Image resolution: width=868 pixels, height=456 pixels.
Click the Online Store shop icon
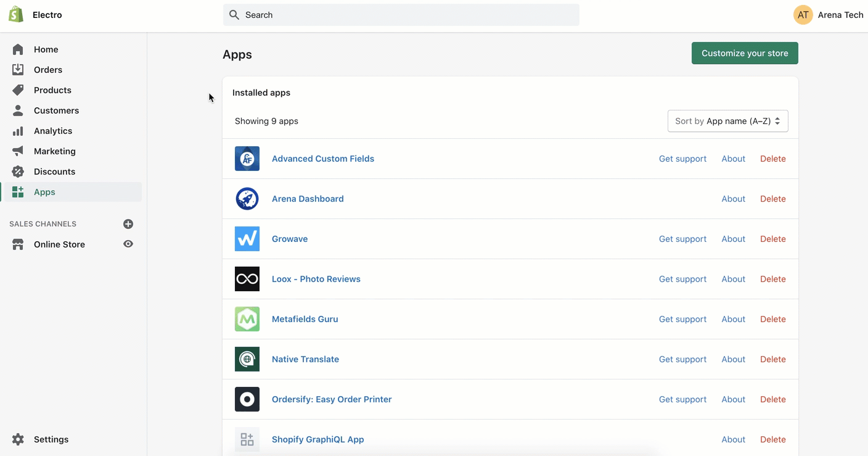pos(18,244)
